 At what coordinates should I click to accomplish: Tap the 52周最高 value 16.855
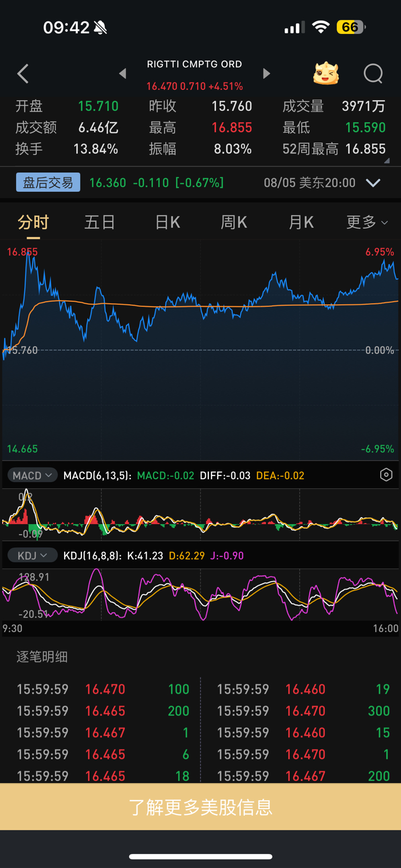pos(365,149)
